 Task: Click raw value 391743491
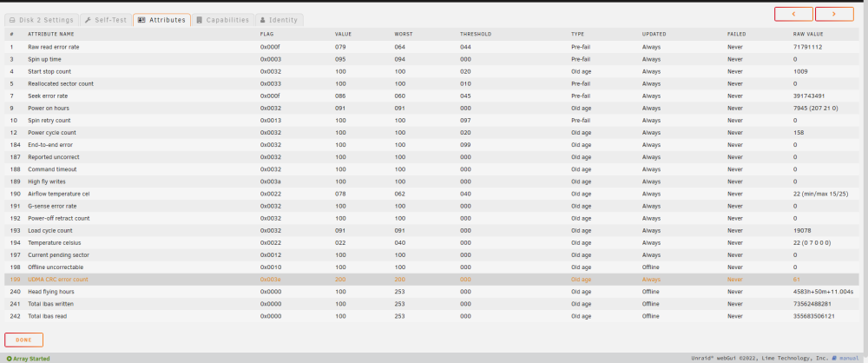[809, 96]
